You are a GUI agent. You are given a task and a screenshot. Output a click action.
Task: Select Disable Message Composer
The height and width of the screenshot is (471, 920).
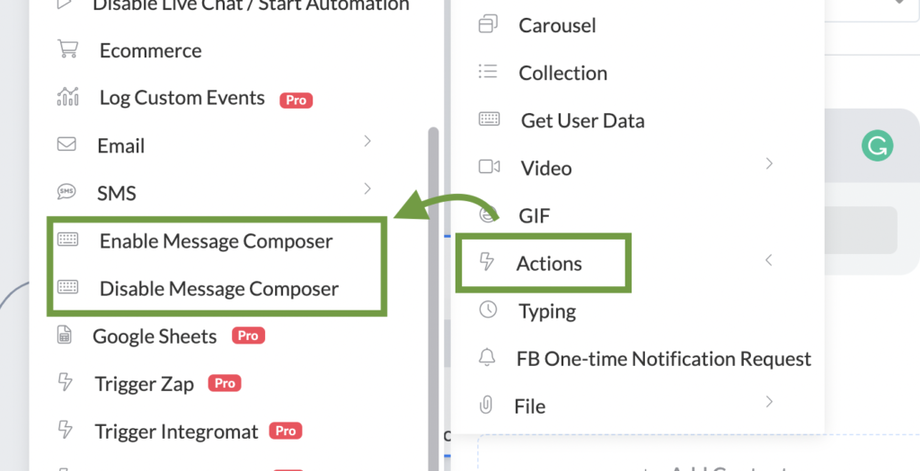click(x=219, y=289)
